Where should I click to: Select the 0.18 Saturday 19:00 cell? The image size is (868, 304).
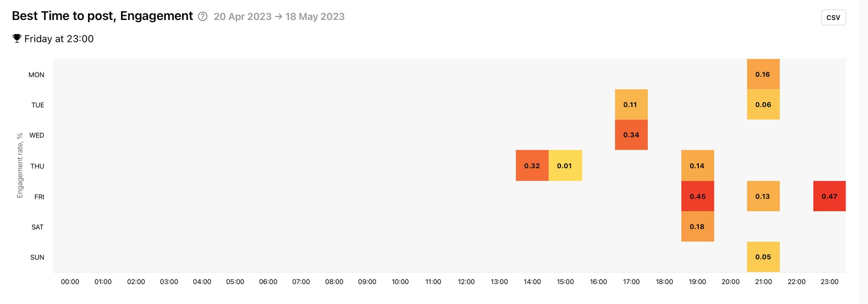coord(697,226)
